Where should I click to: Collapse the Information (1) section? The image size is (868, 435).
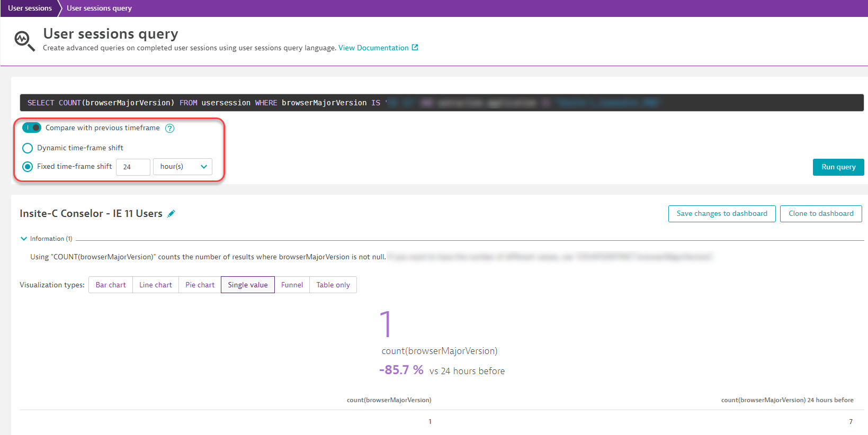click(x=24, y=239)
